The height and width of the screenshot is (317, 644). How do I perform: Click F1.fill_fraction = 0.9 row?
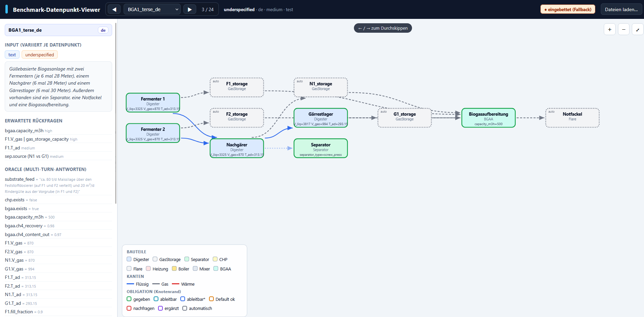click(x=58, y=312)
